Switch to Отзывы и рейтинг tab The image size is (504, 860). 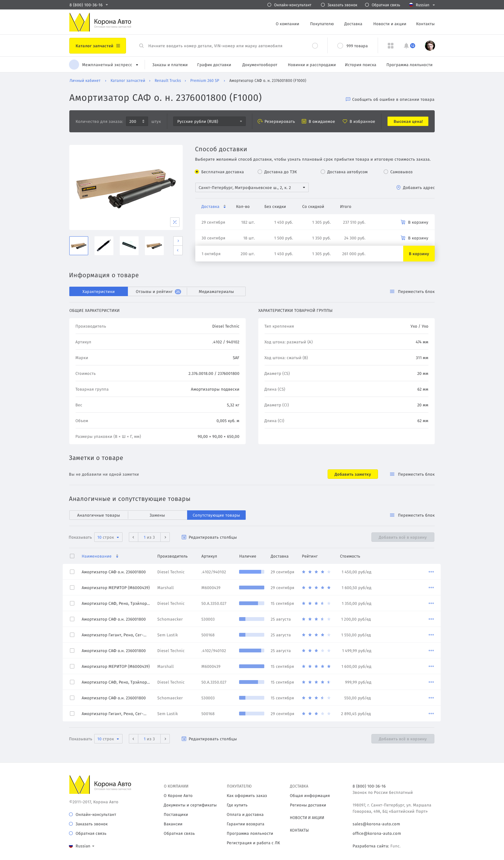pyautogui.click(x=157, y=291)
